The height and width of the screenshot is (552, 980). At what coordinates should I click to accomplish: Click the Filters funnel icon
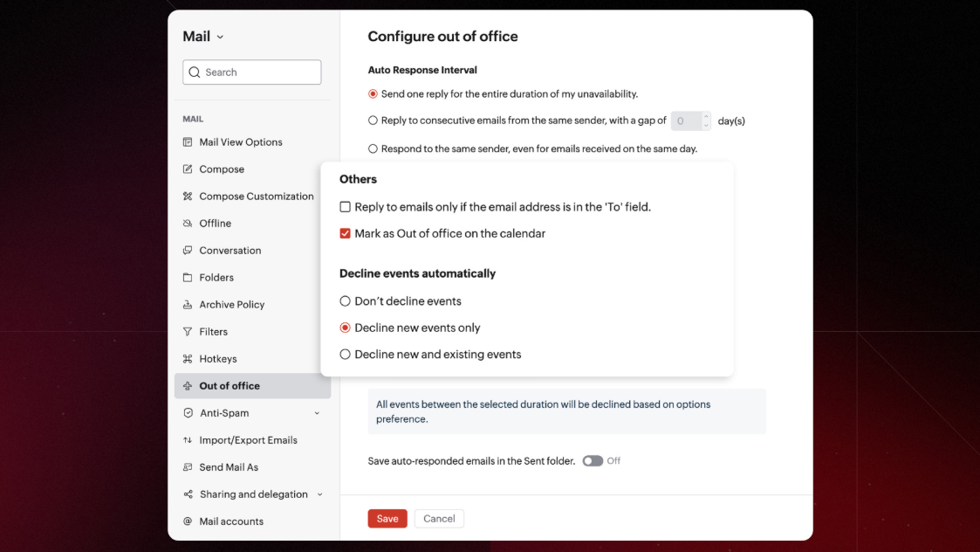pos(188,332)
